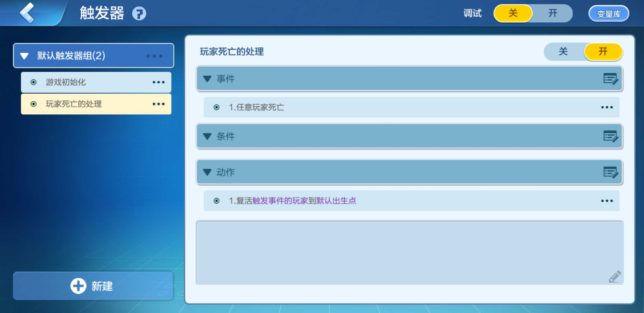The width and height of the screenshot is (644, 313).
Task: Open options menu for 默认触发器组(2)
Action: coord(154,56)
